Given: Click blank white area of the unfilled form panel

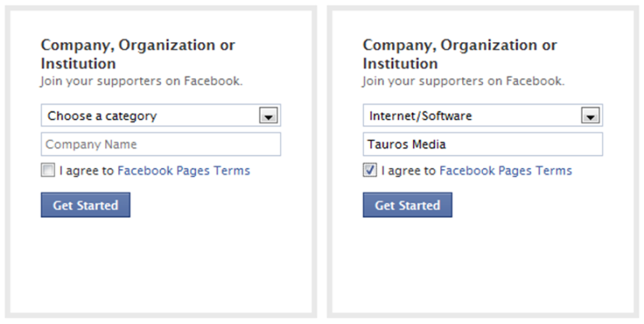Looking at the screenshot, I should [160, 266].
